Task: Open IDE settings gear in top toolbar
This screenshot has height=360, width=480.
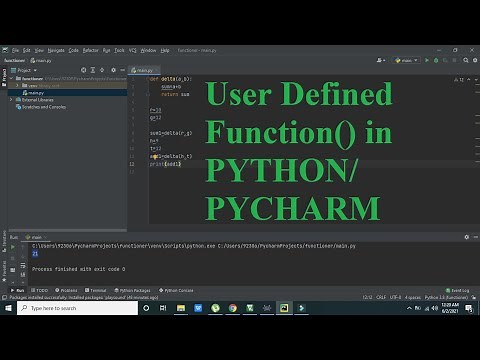Action: [x=475, y=60]
